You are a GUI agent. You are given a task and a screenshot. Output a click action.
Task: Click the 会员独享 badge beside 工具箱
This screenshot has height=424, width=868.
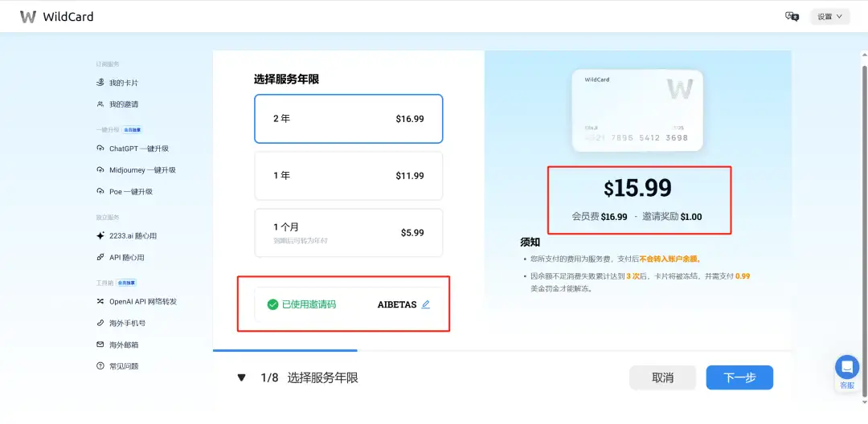[x=125, y=283]
